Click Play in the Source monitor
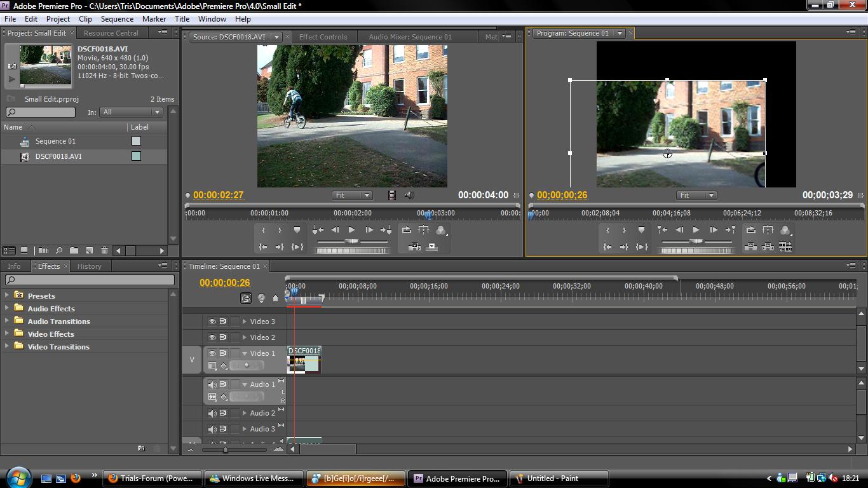868x488 pixels. click(351, 230)
